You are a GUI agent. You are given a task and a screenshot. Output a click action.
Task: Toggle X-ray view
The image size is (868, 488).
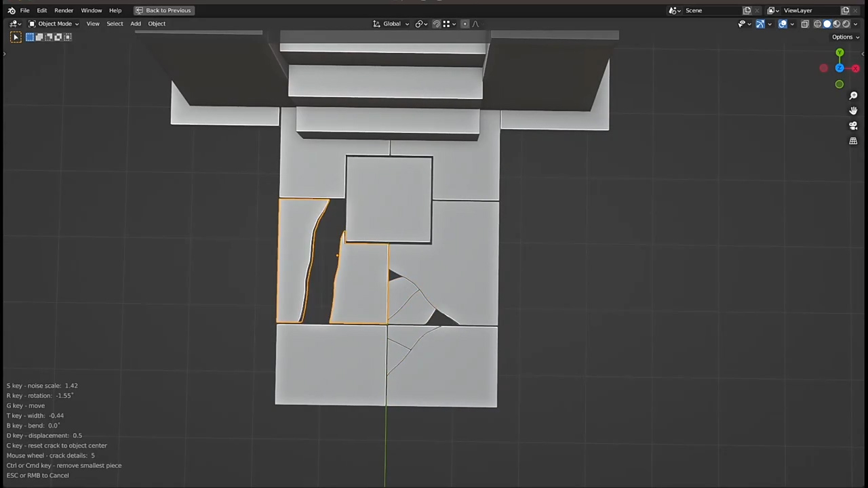805,24
